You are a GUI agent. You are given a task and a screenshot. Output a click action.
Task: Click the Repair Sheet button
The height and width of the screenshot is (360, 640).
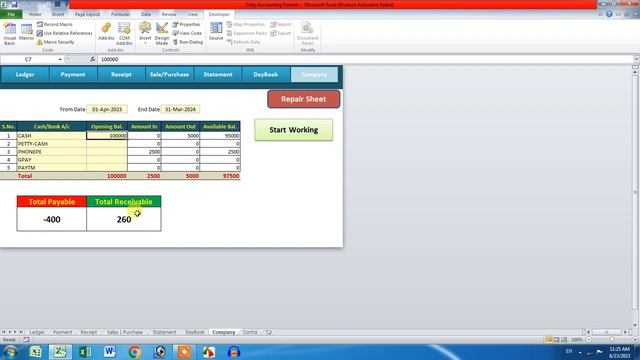(303, 99)
